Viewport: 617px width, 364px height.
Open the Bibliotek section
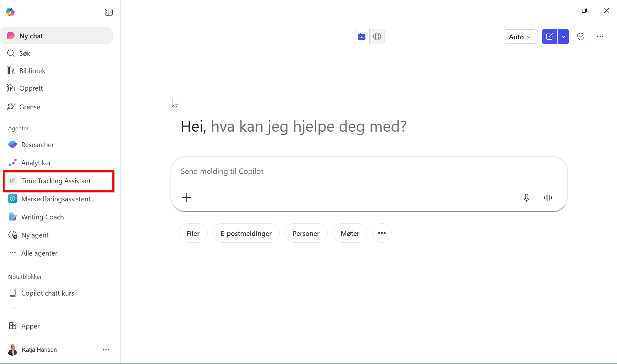coord(32,70)
